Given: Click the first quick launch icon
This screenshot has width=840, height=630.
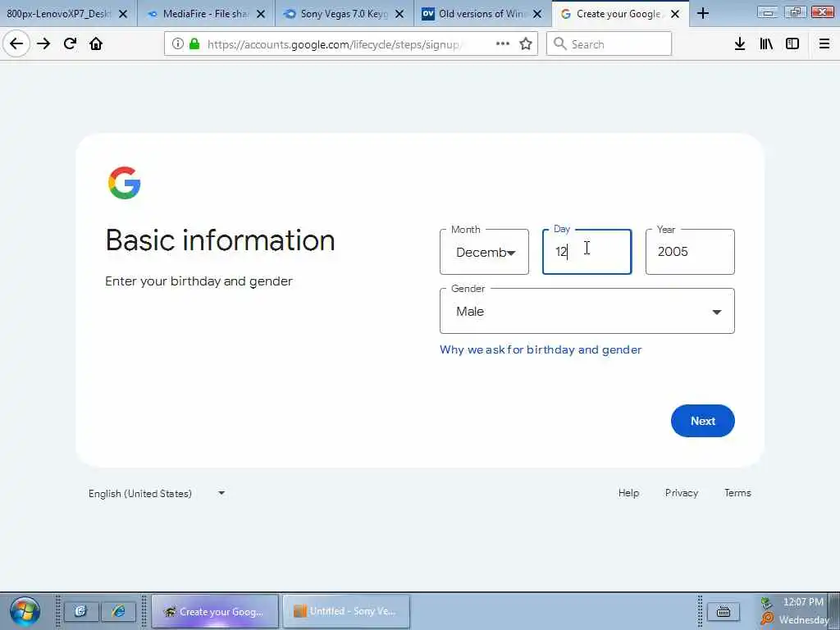Looking at the screenshot, I should (81, 611).
